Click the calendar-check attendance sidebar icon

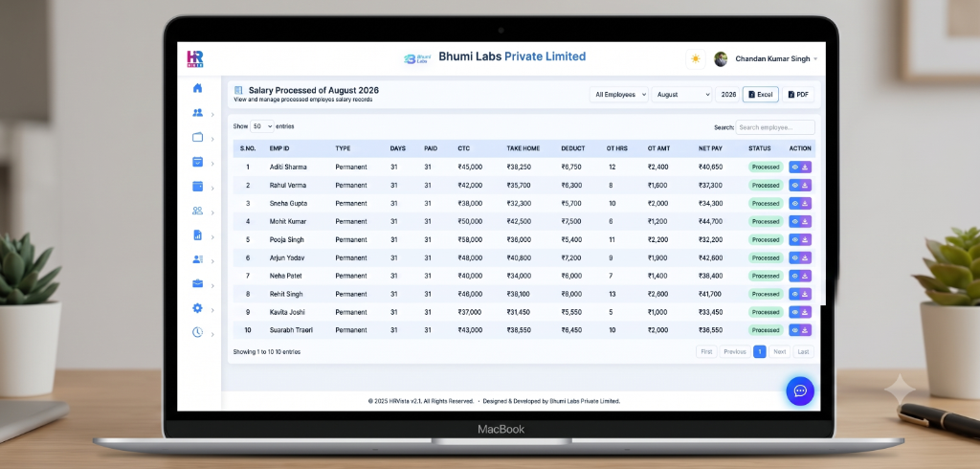pos(197,162)
